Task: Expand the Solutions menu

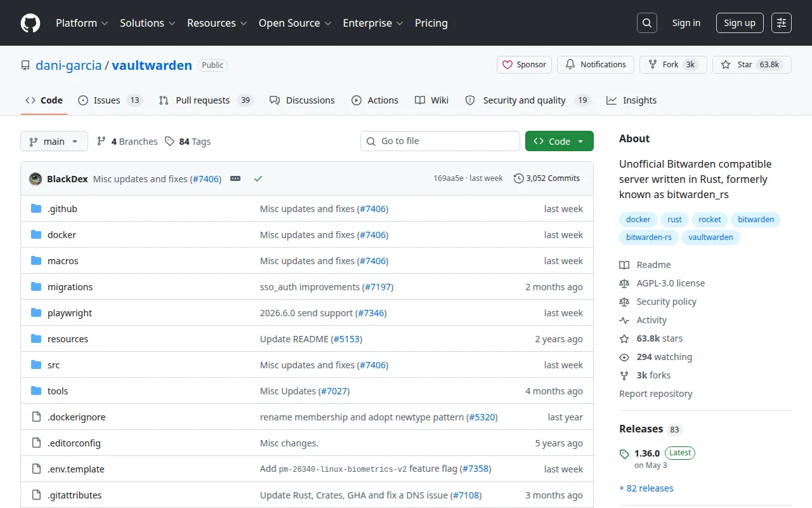Action: (x=147, y=23)
